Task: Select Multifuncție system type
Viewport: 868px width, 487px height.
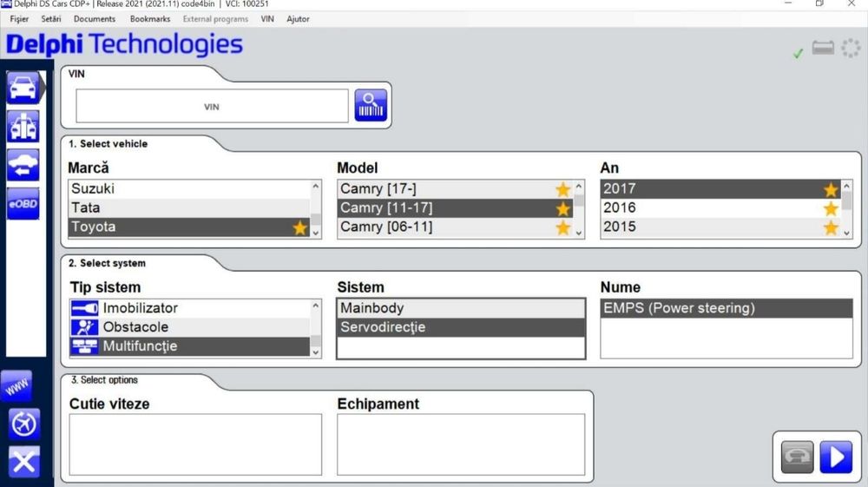Action: tap(190, 346)
